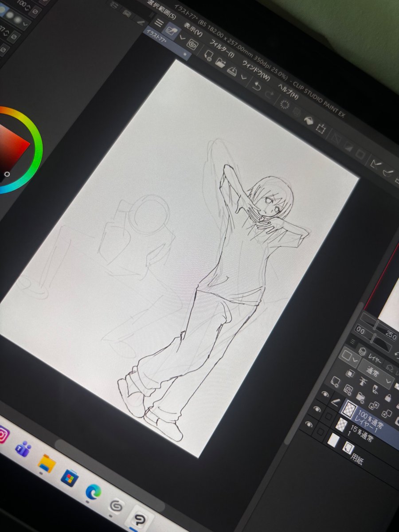Open the 選択範囲(S) menu
The image size is (399, 532).
pyautogui.click(x=161, y=9)
